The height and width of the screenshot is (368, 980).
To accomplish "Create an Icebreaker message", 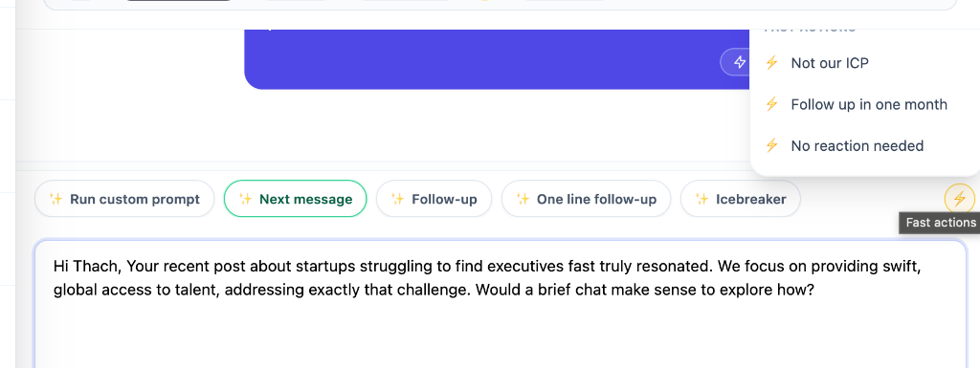I will [x=740, y=199].
